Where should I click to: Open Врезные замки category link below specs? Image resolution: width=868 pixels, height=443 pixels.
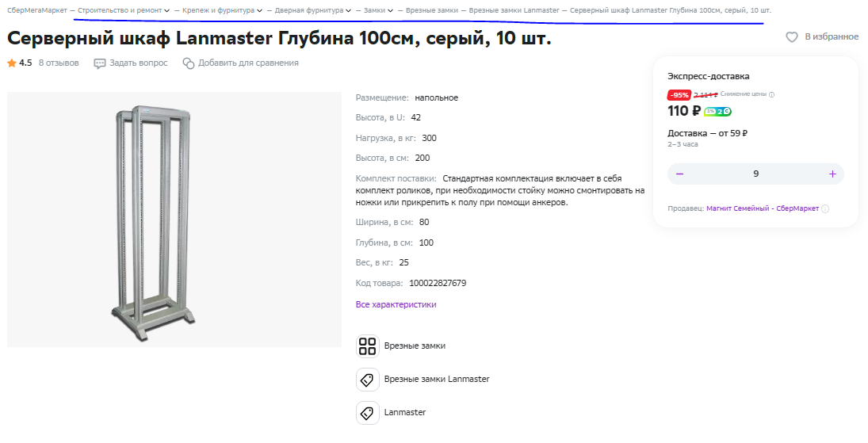(415, 346)
